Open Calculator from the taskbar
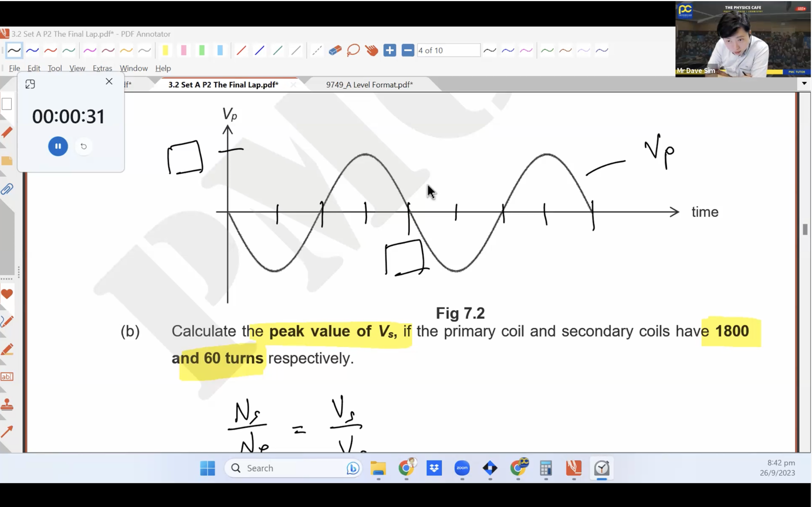Screen dimensions: 812x507 546,468
